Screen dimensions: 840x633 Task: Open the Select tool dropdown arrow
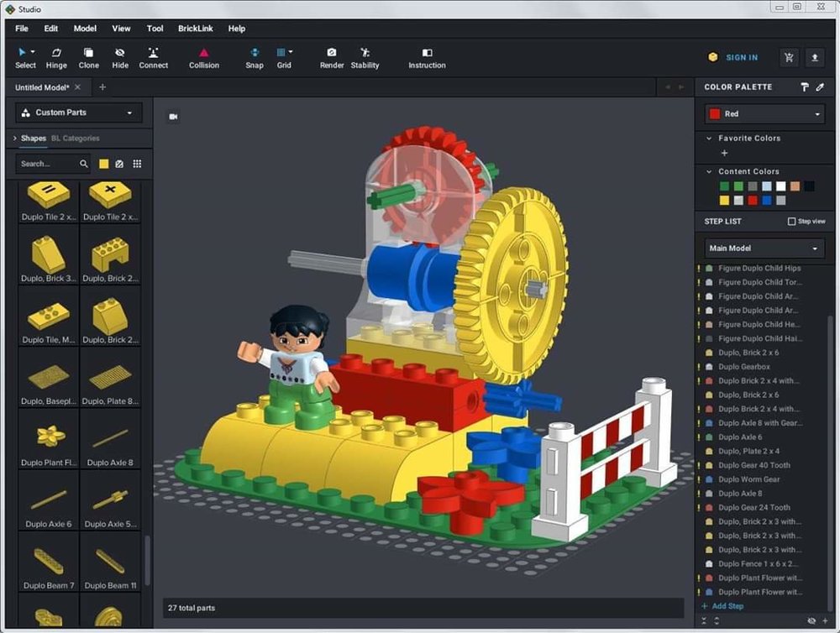pyautogui.click(x=33, y=52)
